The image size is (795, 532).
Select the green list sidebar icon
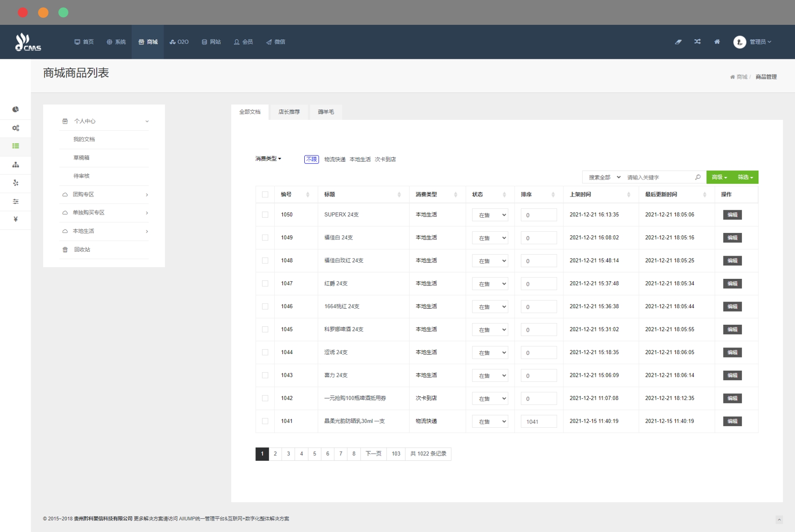tap(15, 146)
